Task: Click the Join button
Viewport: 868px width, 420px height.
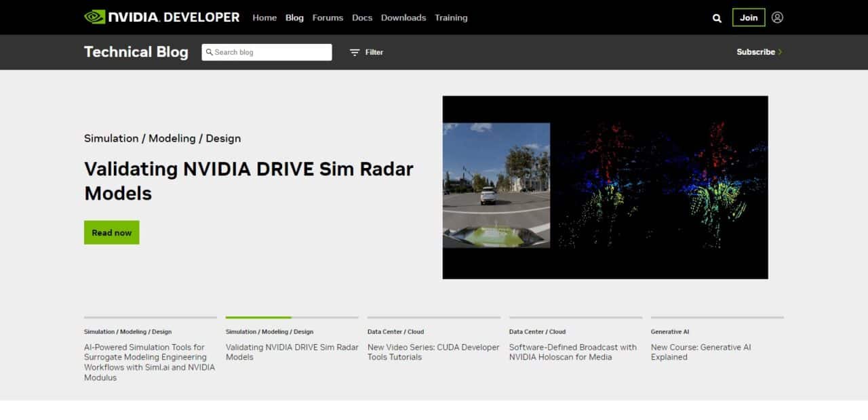Action: (749, 18)
